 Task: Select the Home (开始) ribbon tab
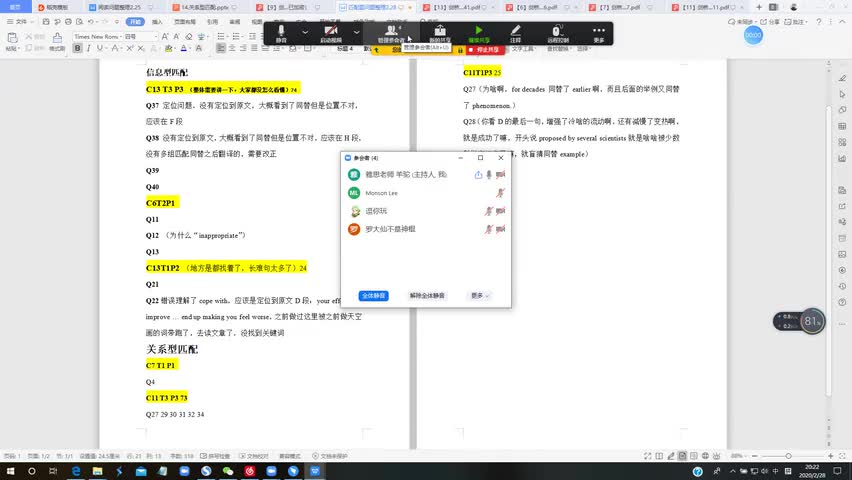[x=135, y=22]
